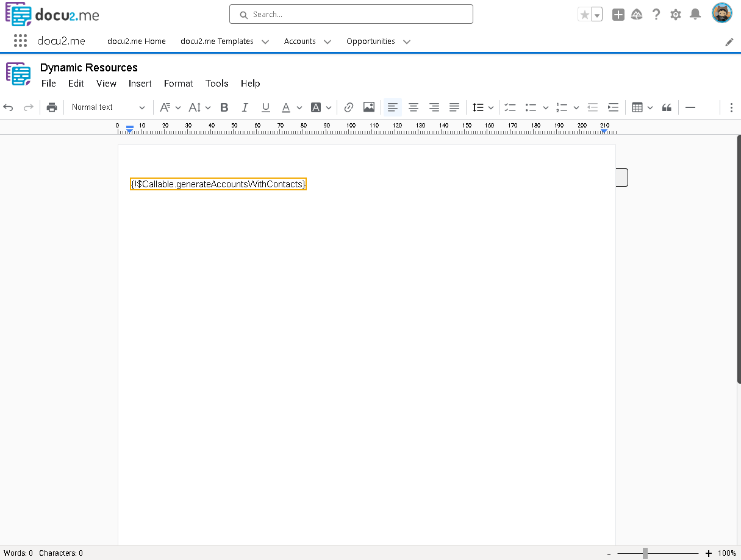Open the Normal text style dropdown

tap(108, 107)
